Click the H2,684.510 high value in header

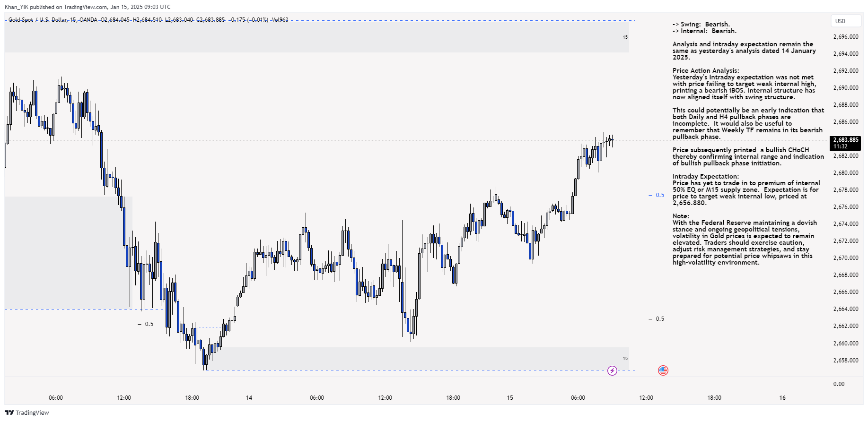point(148,20)
